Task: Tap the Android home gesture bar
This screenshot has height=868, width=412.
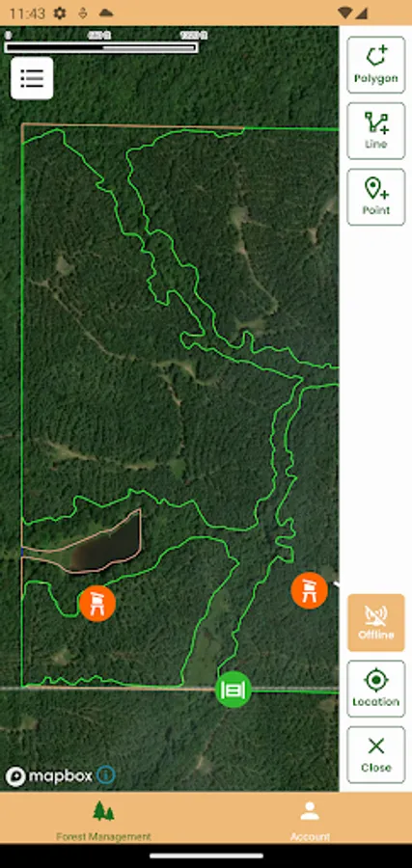Action: click(206, 855)
